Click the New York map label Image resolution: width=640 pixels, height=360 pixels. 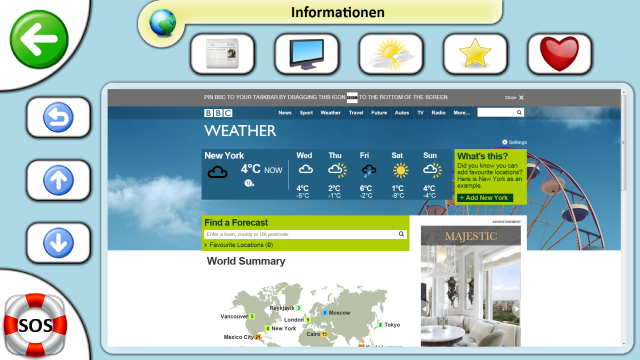click(280, 328)
